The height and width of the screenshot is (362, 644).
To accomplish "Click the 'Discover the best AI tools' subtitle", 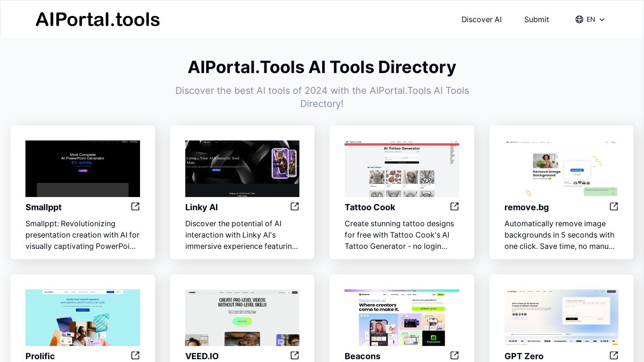I will 322,97.
